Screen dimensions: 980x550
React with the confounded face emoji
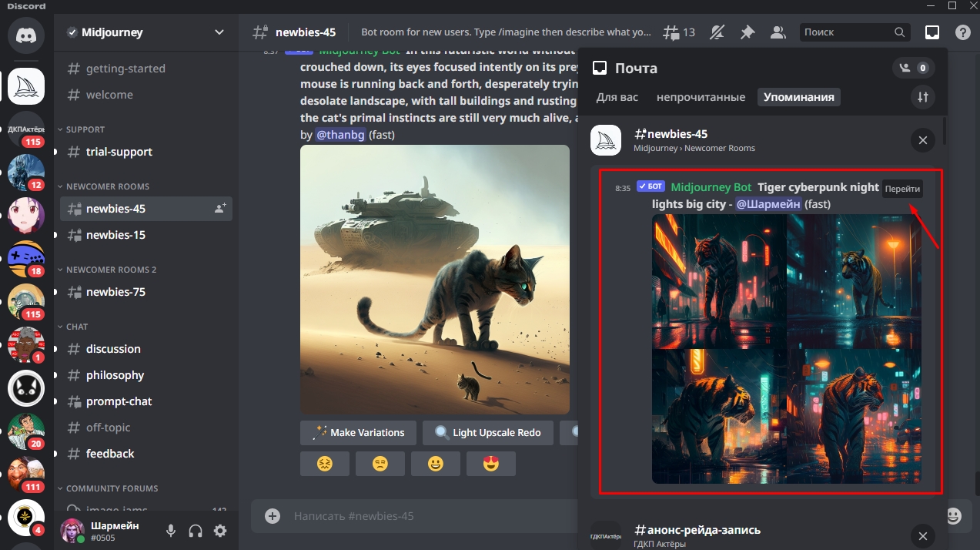tap(325, 464)
